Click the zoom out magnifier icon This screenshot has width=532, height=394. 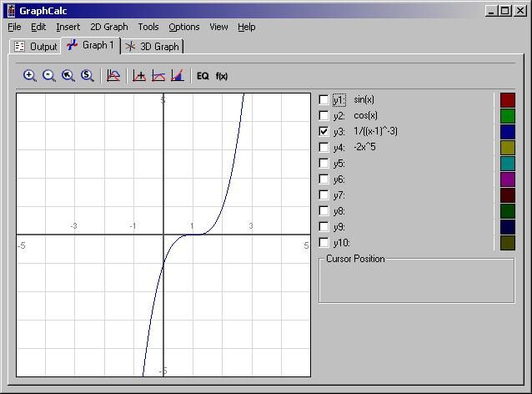pyautogui.click(x=49, y=75)
